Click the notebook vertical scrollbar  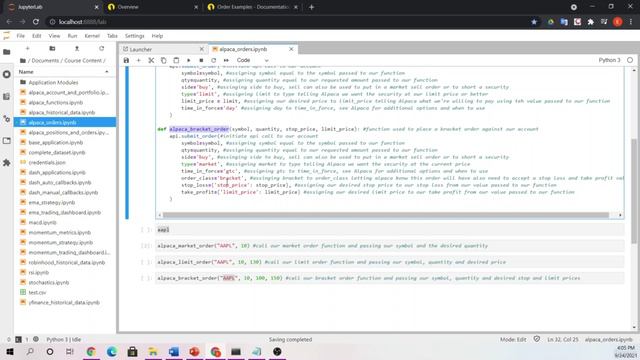(x=634, y=191)
